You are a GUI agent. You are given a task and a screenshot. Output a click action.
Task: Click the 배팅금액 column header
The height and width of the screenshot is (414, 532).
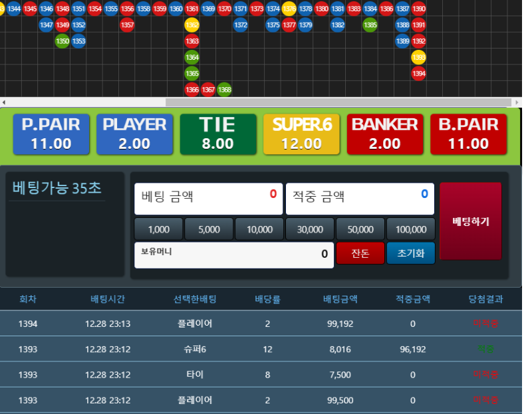[340, 299]
